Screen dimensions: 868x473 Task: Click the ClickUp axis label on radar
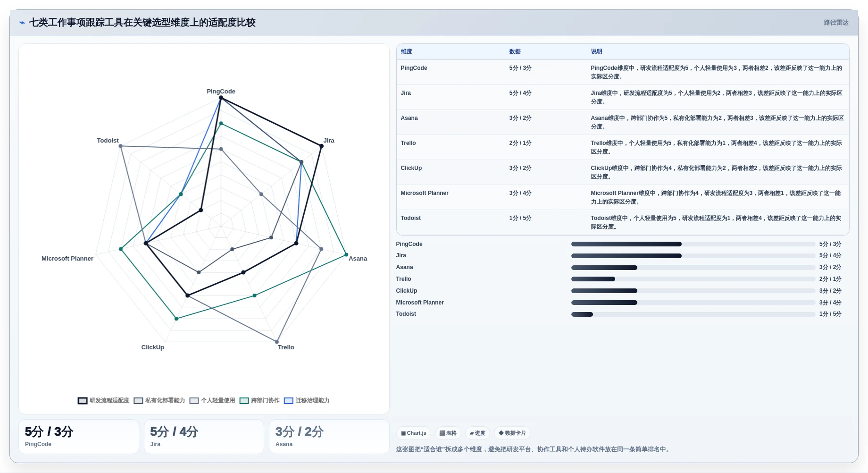click(x=153, y=347)
